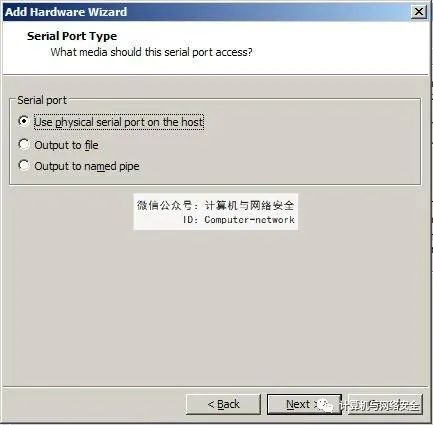Click the 'Output to file' label text
The image size is (433, 425).
click(66, 145)
